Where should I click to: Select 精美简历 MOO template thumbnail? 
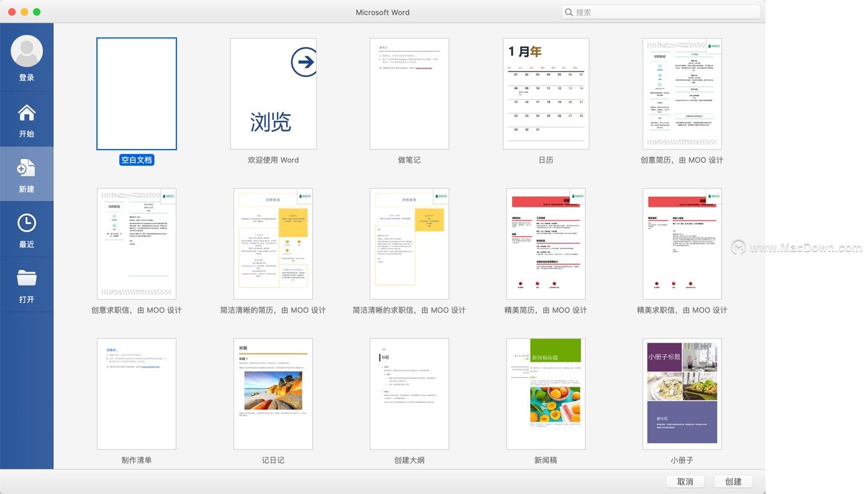click(x=546, y=244)
